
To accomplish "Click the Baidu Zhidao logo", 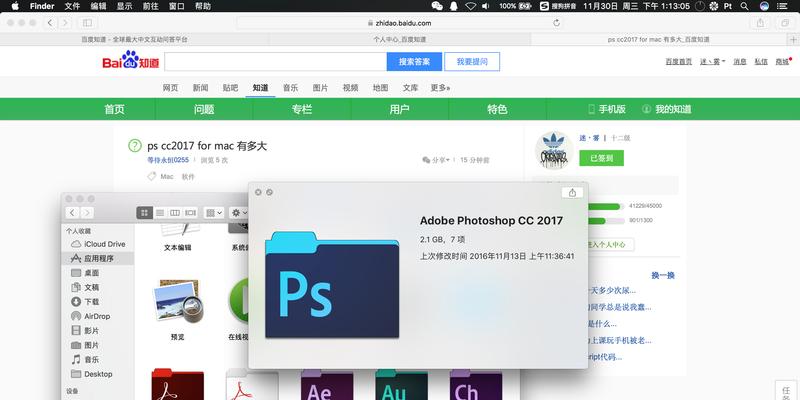I will click(x=131, y=60).
